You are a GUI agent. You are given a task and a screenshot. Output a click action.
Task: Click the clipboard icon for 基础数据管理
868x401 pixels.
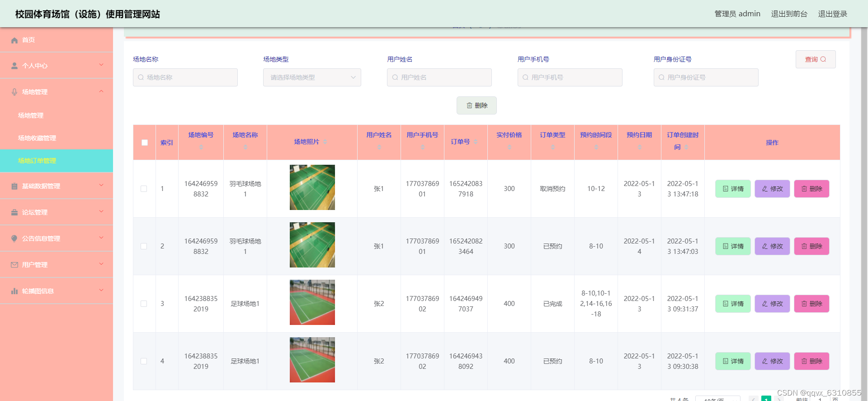(x=14, y=186)
